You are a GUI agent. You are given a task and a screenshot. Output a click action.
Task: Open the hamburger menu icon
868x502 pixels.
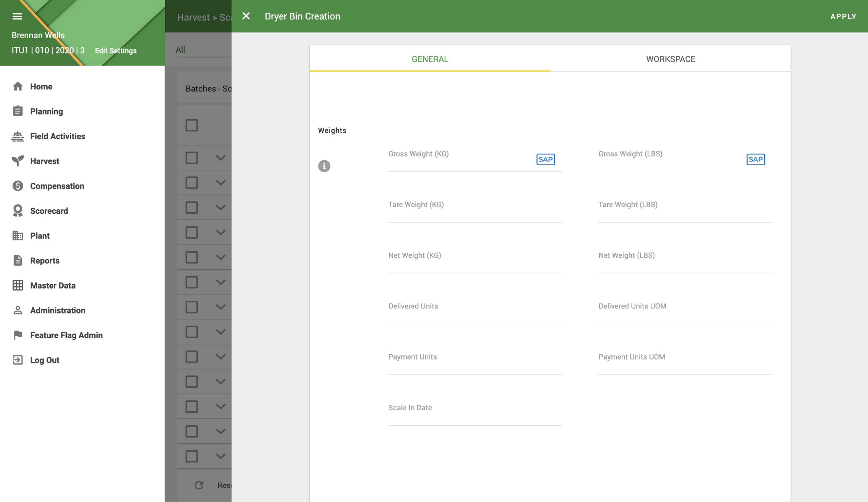coord(17,16)
